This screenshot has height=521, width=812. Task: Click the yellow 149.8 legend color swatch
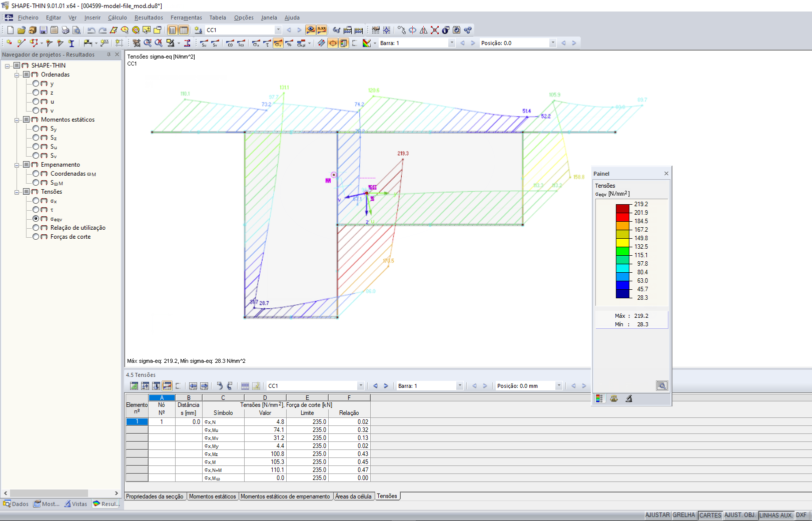click(x=623, y=243)
